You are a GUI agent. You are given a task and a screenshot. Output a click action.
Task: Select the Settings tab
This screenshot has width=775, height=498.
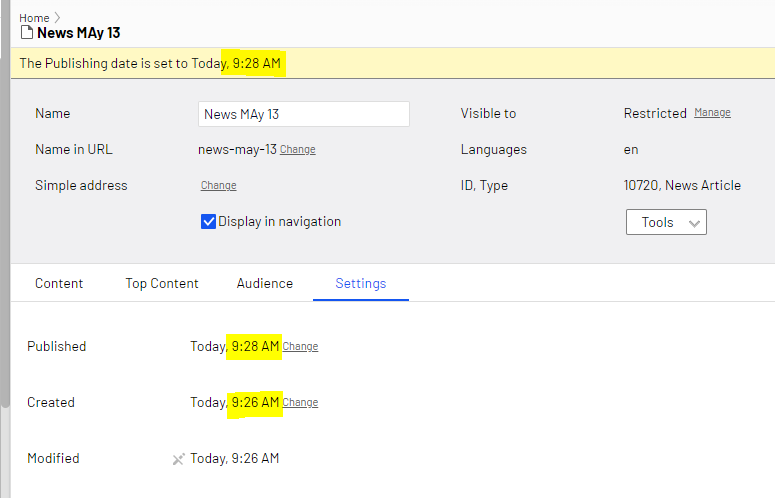(x=361, y=283)
